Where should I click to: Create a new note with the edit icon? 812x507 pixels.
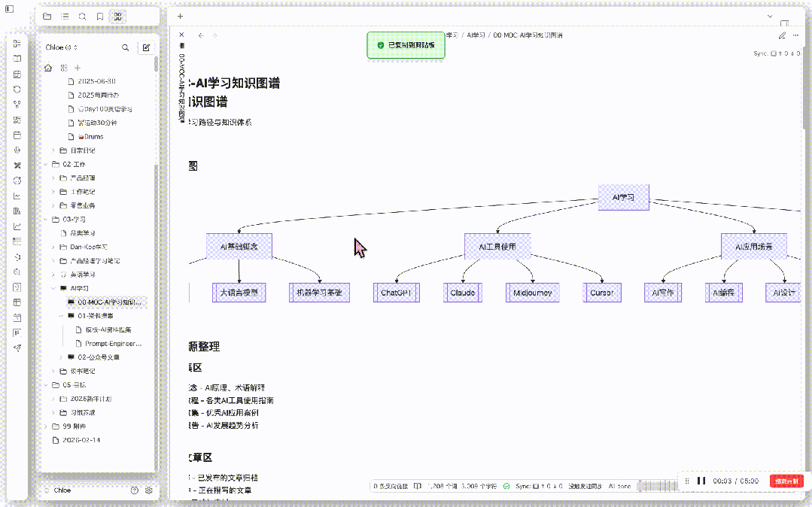146,47
